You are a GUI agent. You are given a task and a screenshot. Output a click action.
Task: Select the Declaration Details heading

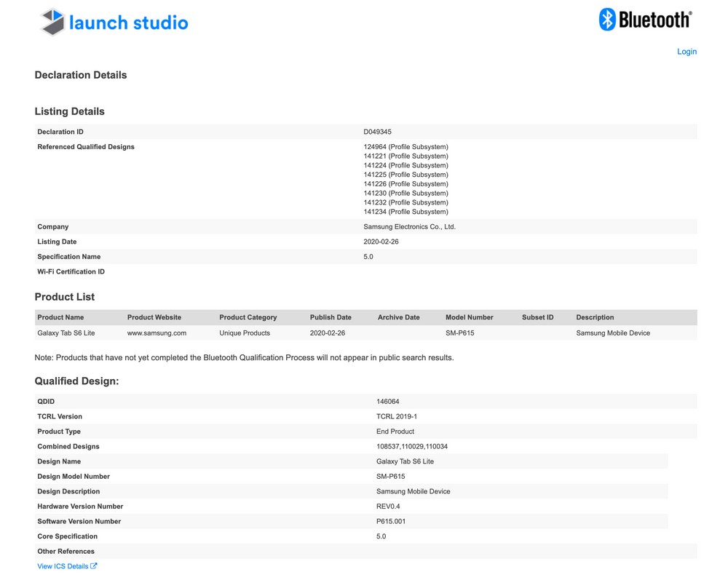pos(81,75)
